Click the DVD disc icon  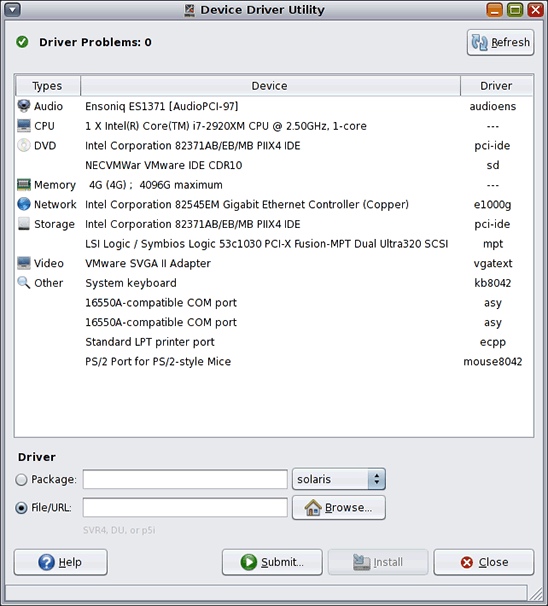point(24,145)
